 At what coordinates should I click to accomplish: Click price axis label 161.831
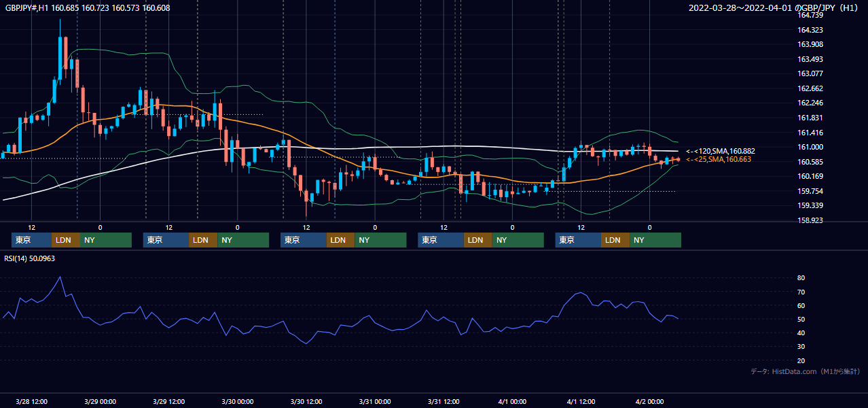tap(810, 118)
